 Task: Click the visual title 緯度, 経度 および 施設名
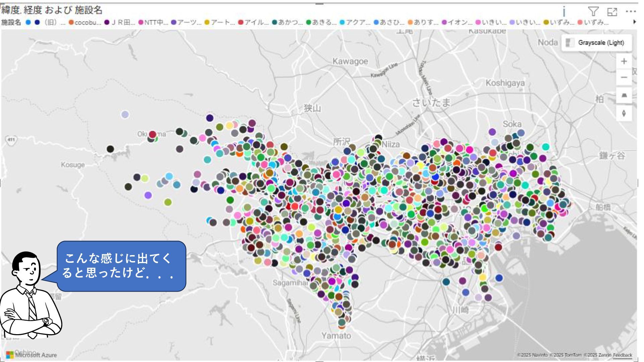[52, 10]
